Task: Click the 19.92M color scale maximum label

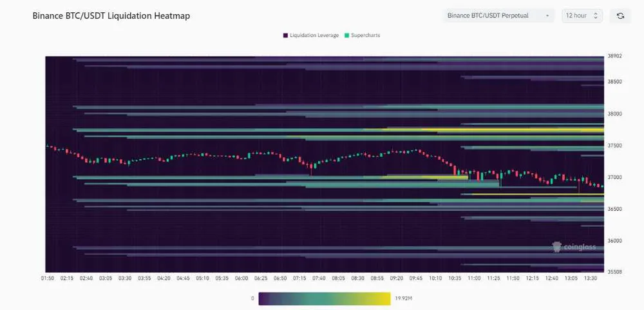Action: pos(404,298)
